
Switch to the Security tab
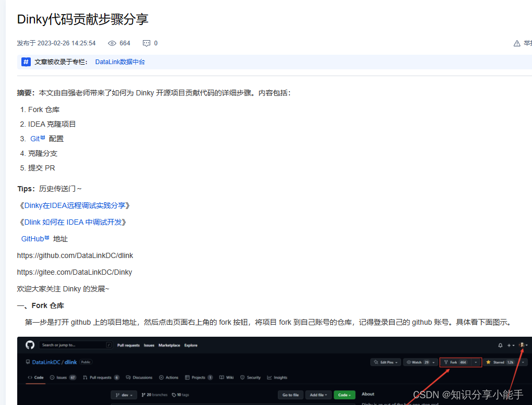tap(250, 377)
